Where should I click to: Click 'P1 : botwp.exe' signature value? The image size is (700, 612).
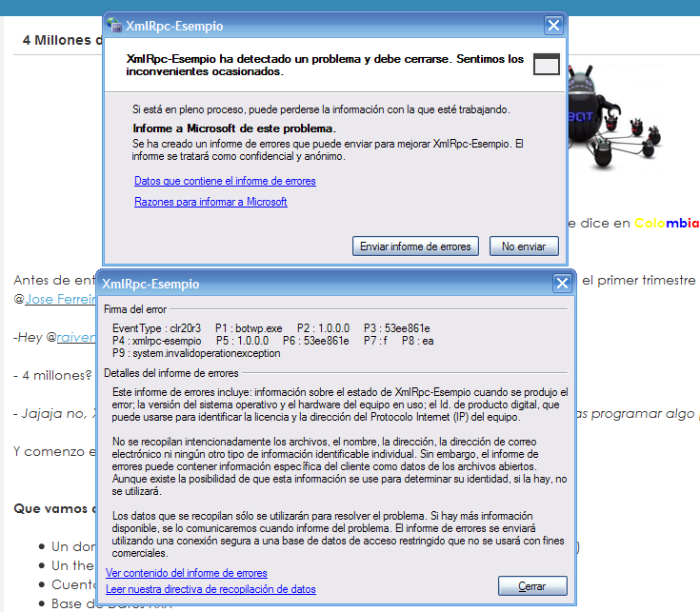click(x=249, y=328)
